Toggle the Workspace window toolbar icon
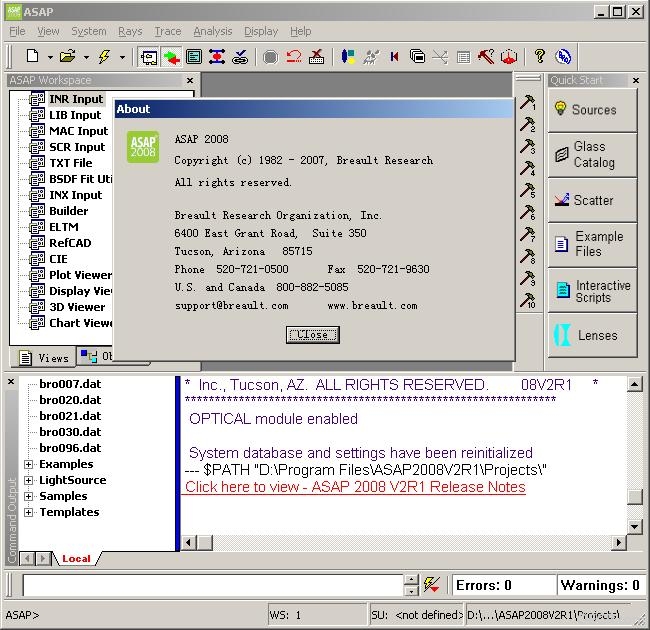Image resolution: width=650 pixels, height=630 pixels. point(149,56)
